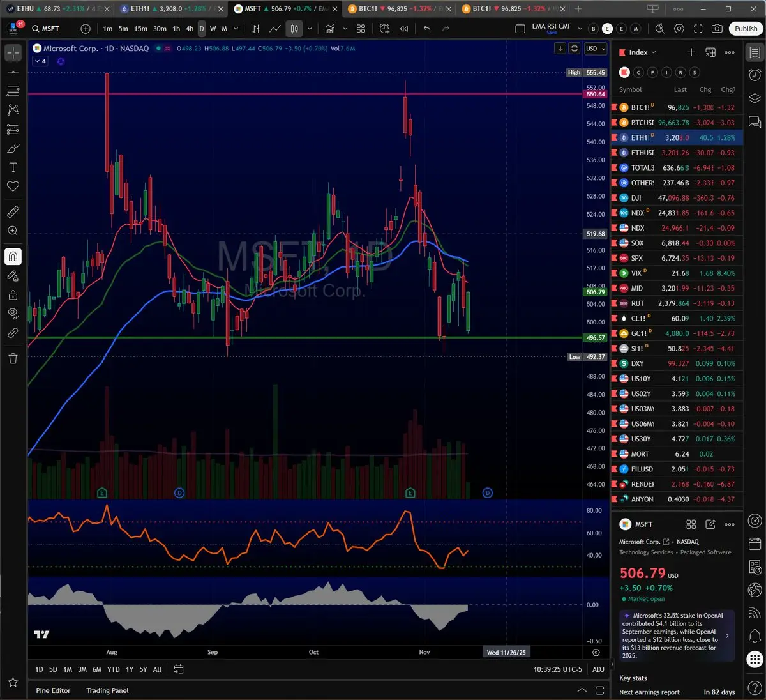Open the Indicators menu
This screenshot has width=766, height=700.
(x=330, y=29)
